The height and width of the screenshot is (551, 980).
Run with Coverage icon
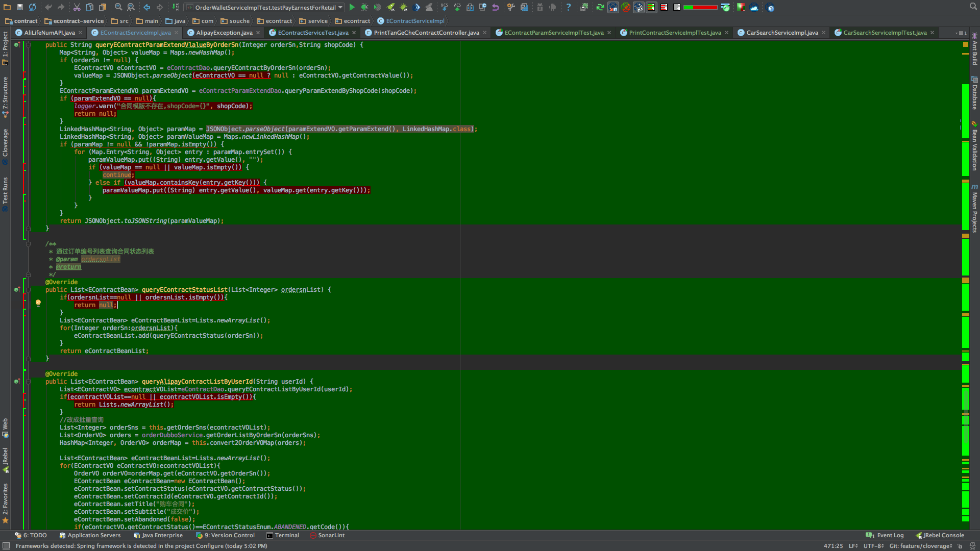(x=378, y=7)
